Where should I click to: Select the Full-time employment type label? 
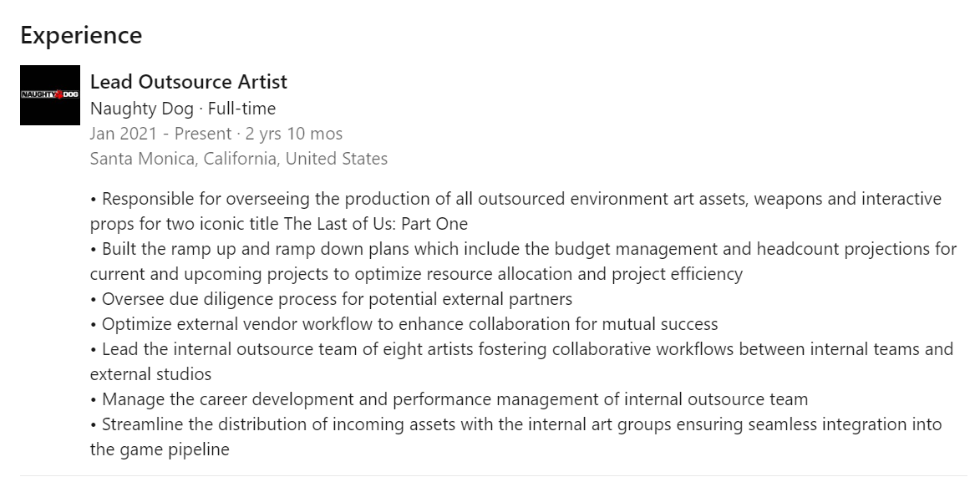tap(242, 108)
